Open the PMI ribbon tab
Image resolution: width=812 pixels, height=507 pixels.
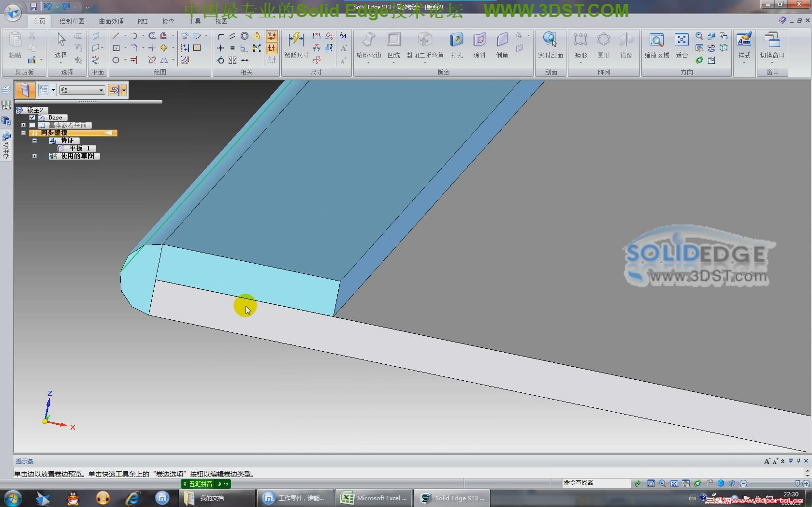click(142, 21)
